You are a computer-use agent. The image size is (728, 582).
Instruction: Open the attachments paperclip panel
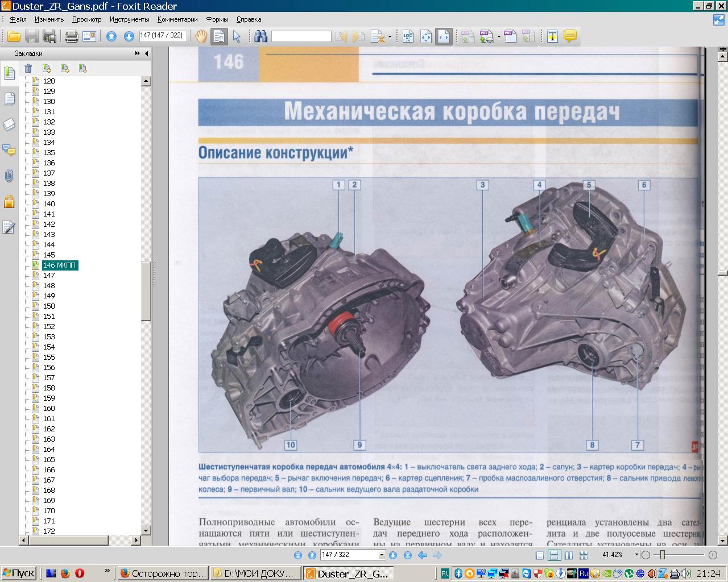click(x=9, y=176)
